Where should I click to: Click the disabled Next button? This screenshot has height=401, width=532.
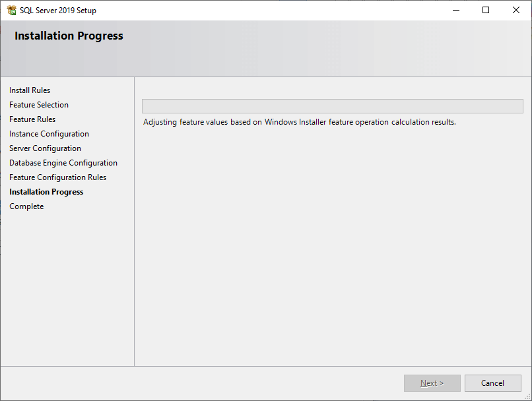tap(432, 383)
